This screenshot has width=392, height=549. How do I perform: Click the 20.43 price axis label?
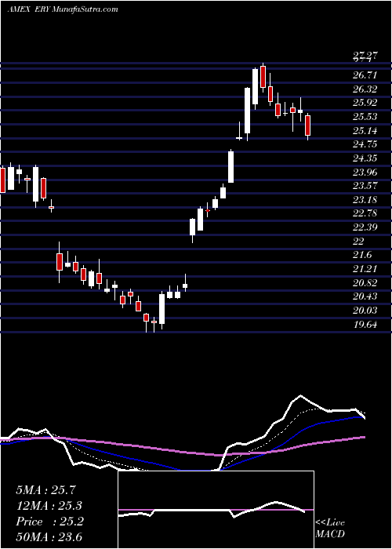(x=365, y=296)
